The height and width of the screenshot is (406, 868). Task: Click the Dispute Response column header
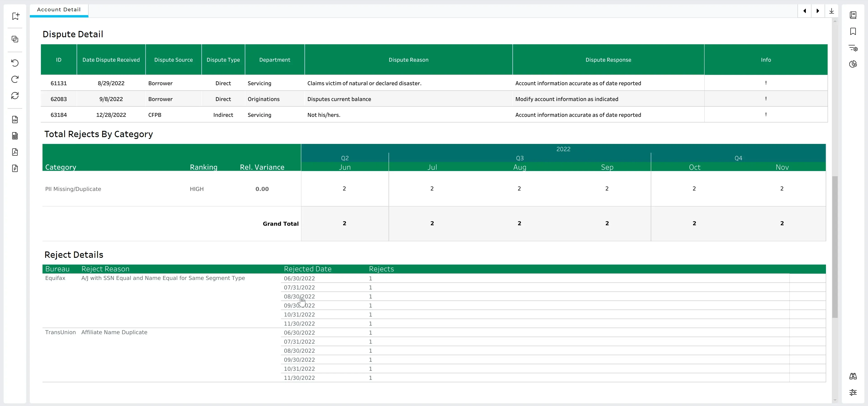point(608,60)
